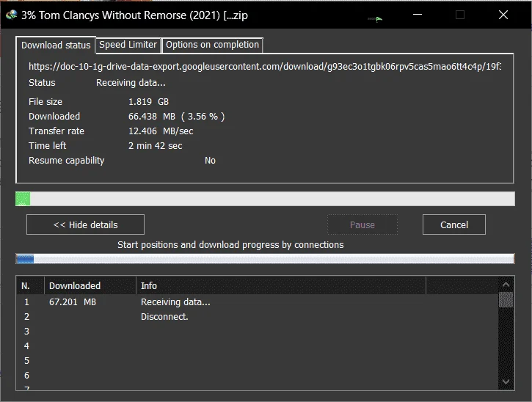Click the blue connections progress bar
Viewport: 532px width, 402px height.
click(x=265, y=259)
